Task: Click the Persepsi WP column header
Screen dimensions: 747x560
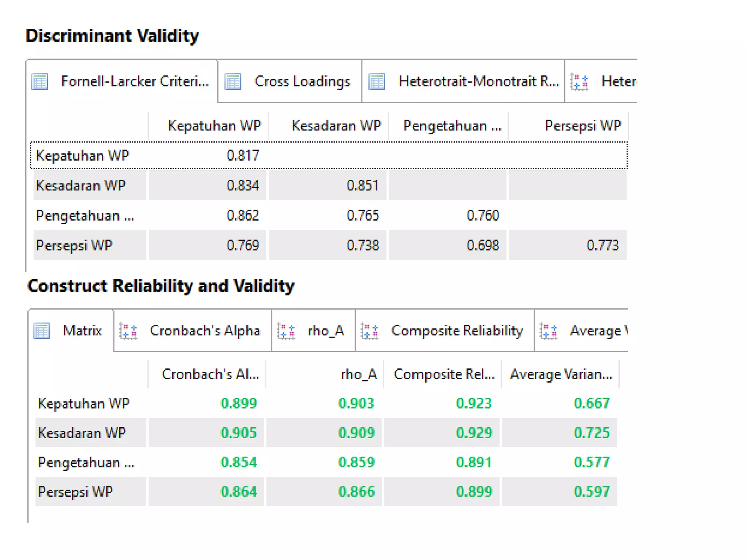Action: [582, 126]
